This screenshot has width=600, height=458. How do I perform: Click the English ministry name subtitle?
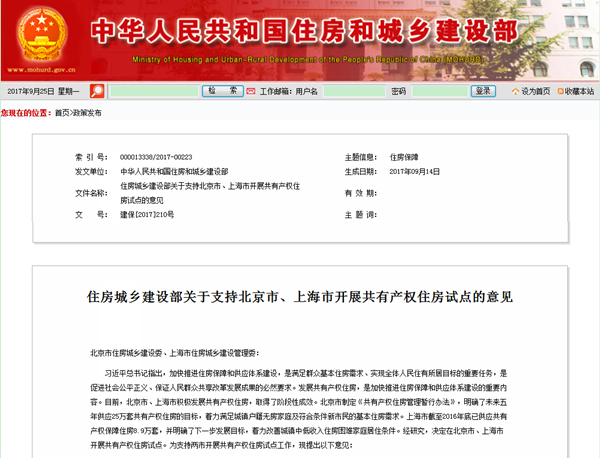pos(308,60)
